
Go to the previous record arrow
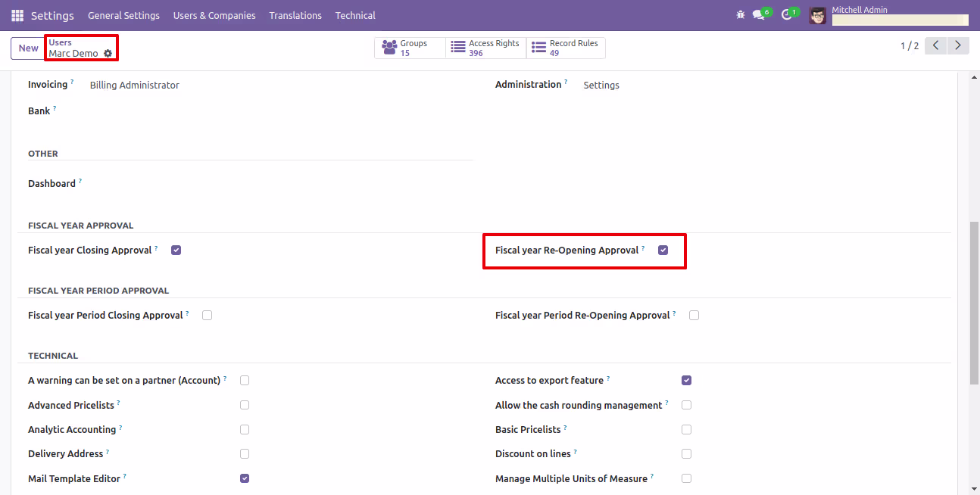click(x=937, y=45)
